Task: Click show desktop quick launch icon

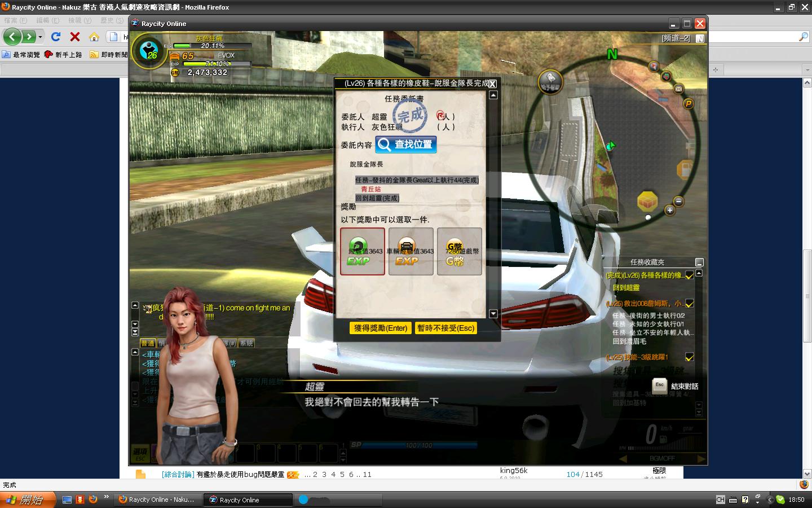Action: pyautogui.click(x=67, y=500)
